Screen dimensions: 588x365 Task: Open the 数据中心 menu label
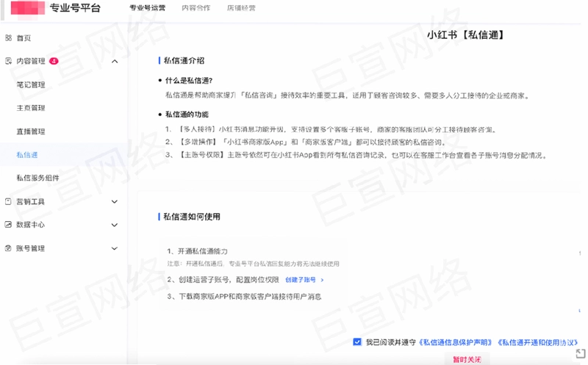(x=30, y=225)
